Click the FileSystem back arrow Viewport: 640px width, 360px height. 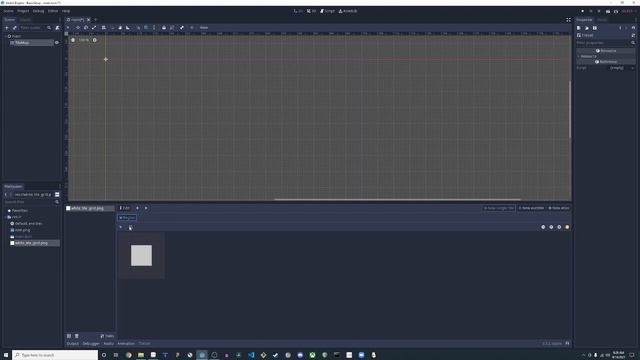[x=6, y=195]
